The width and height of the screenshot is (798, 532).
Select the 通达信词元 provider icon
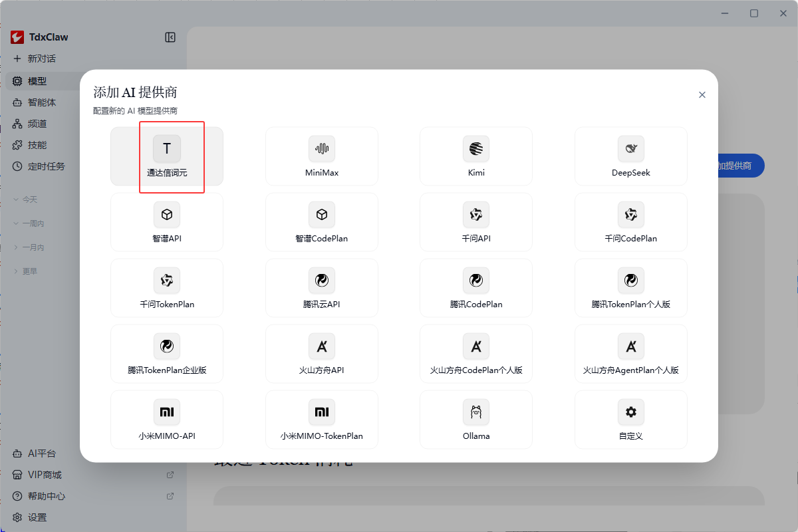tap(167, 149)
